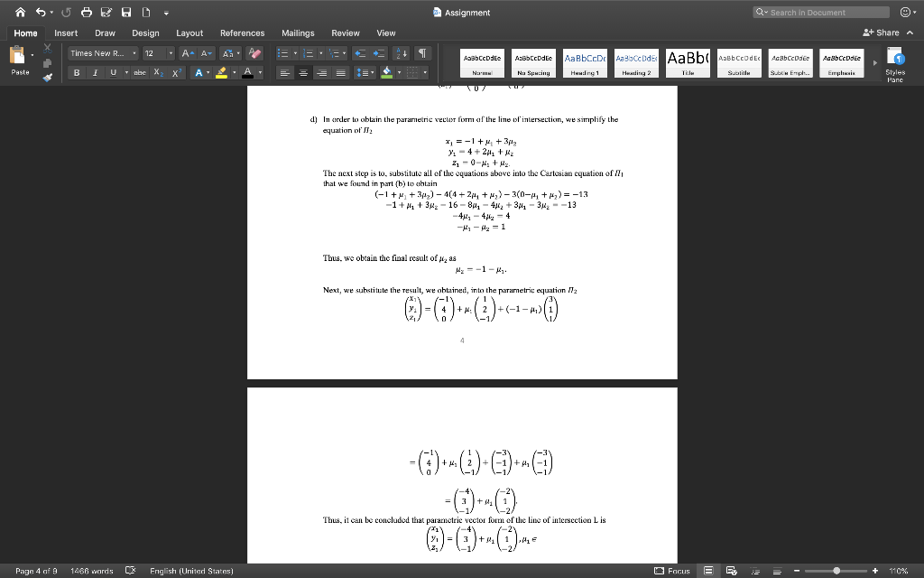Center the text alignment
Image resolution: width=924 pixels, height=578 pixels.
303,72
